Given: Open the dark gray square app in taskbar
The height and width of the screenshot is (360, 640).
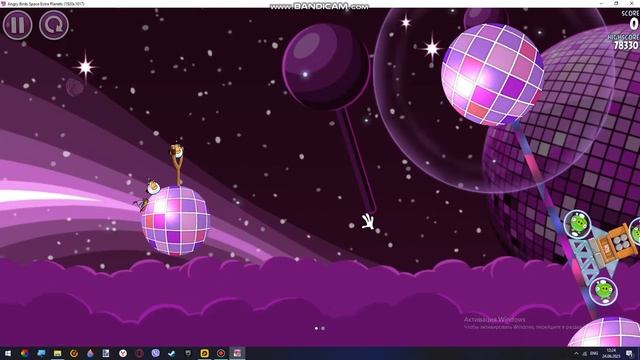Looking at the screenshot, I should click(188, 353).
